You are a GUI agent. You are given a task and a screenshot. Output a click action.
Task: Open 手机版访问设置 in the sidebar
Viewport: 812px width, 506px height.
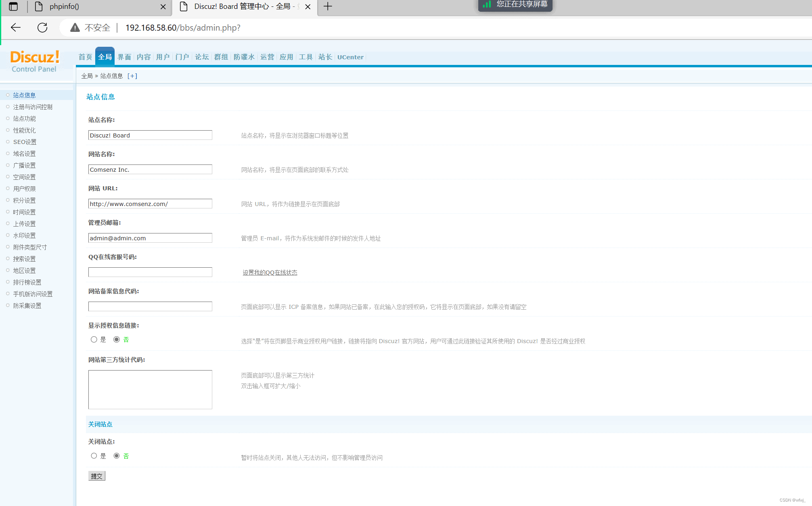tap(33, 294)
